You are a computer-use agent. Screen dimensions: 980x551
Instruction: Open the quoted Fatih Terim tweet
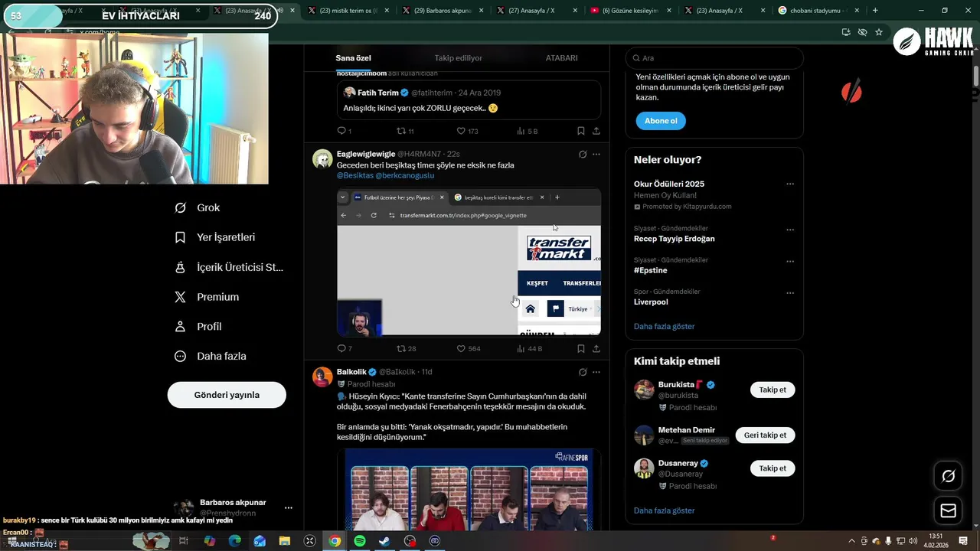coord(469,100)
